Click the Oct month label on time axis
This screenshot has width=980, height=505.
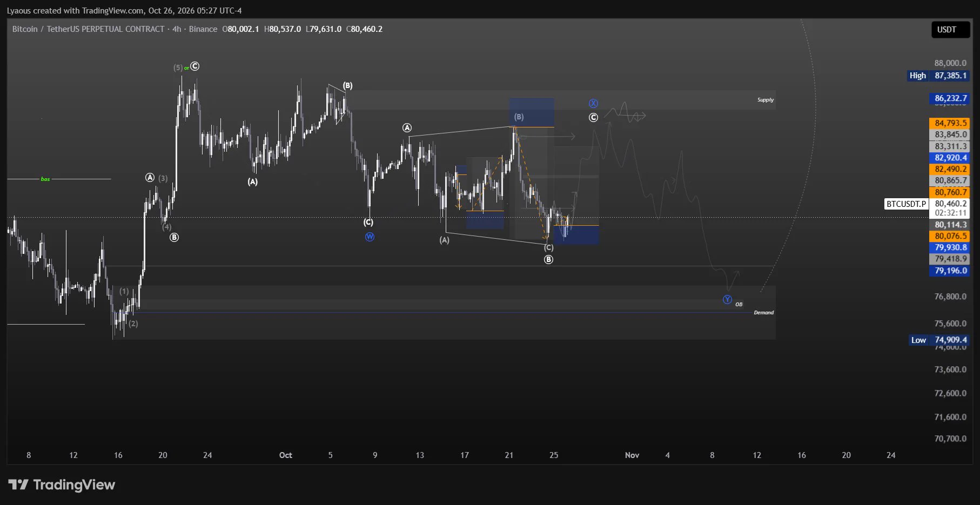coord(286,455)
